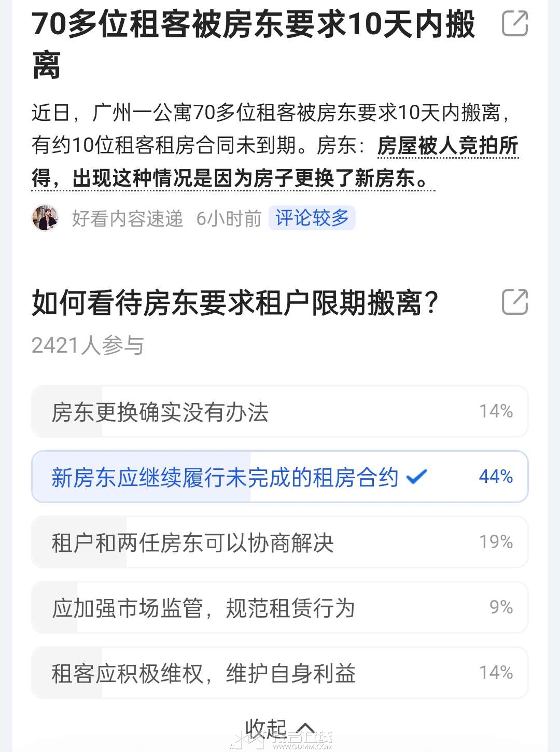Tap the 6小时前 timestamp
Viewport: 560px width, 752px height.
point(229,218)
